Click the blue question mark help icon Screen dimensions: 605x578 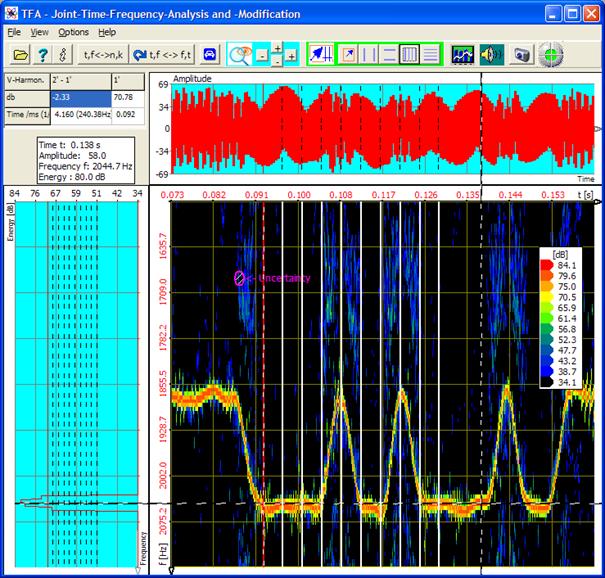click(42, 55)
